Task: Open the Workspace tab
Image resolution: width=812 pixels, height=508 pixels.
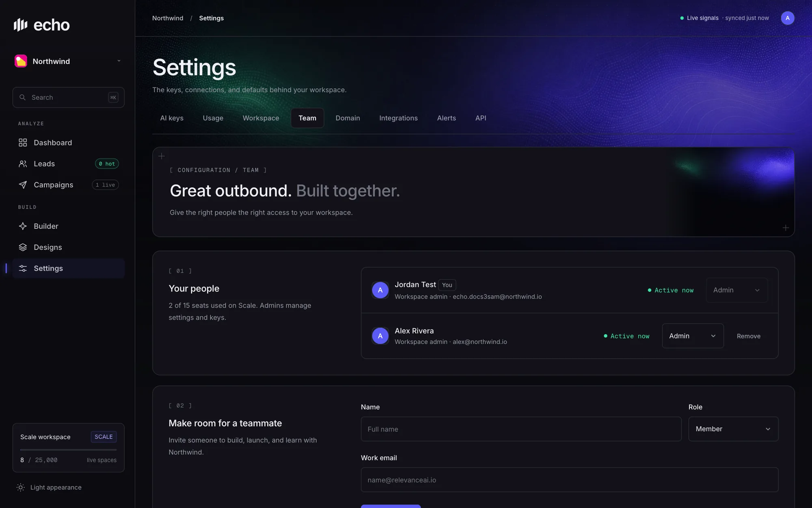Action: (x=261, y=118)
